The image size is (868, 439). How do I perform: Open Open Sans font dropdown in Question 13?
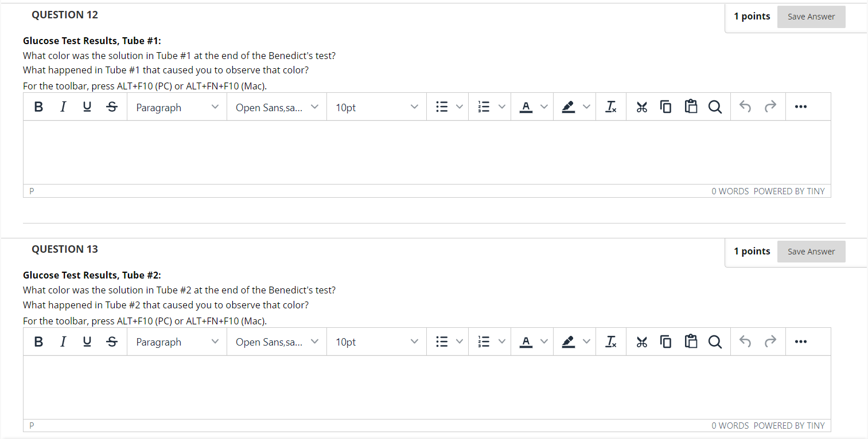click(x=277, y=342)
